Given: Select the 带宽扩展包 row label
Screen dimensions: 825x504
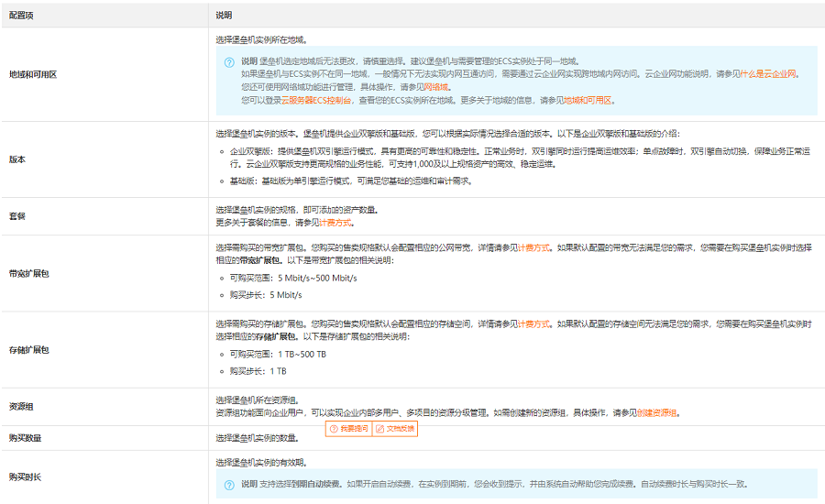Looking at the screenshot, I should pos(29,274).
